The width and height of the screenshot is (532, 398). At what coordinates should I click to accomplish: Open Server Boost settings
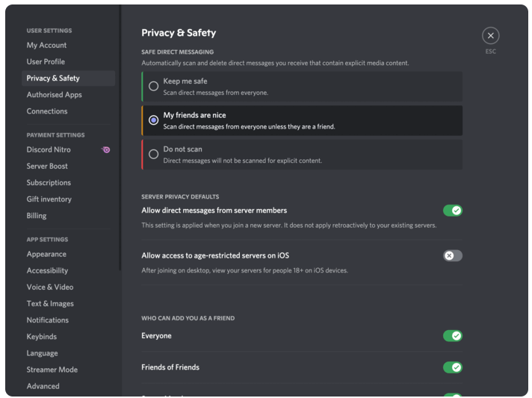click(47, 166)
